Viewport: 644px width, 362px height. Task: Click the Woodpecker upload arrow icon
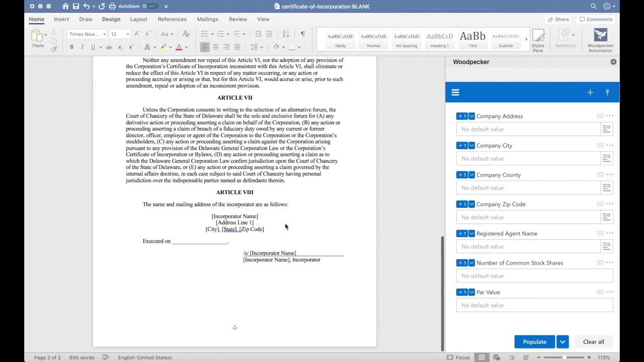[607, 93]
